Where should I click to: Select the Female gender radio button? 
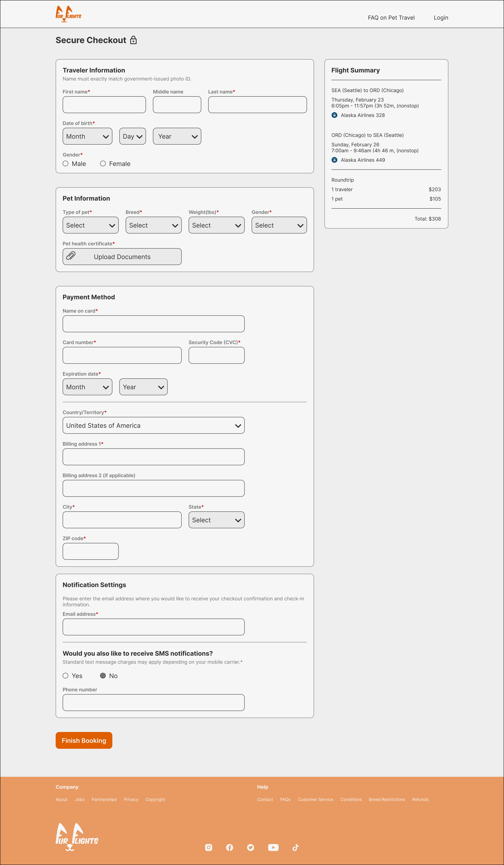pyautogui.click(x=103, y=164)
